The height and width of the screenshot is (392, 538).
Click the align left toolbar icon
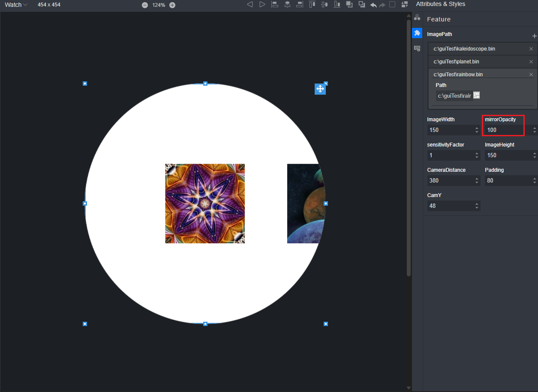(x=275, y=5)
